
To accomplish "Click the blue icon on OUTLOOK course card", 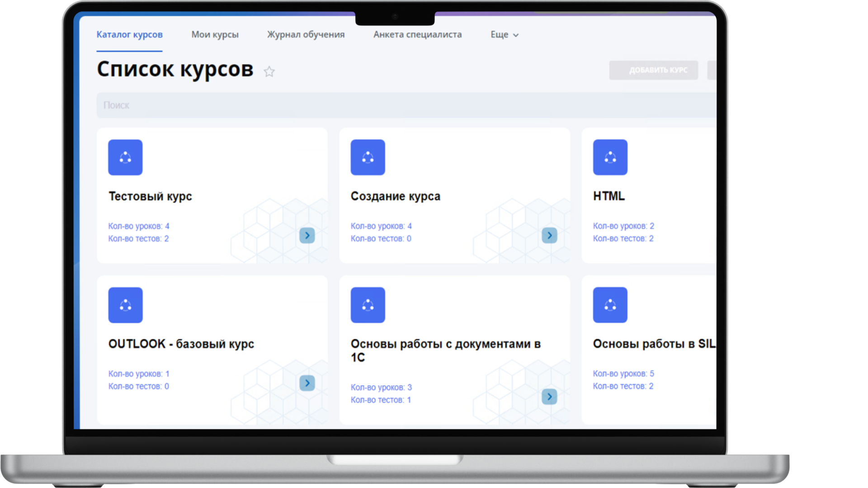I will coord(125,305).
